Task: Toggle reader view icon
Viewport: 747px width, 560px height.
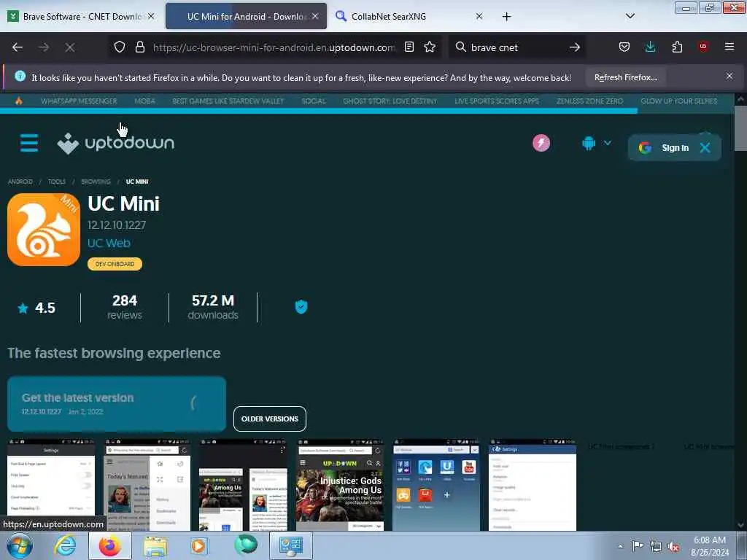Action: pos(409,47)
